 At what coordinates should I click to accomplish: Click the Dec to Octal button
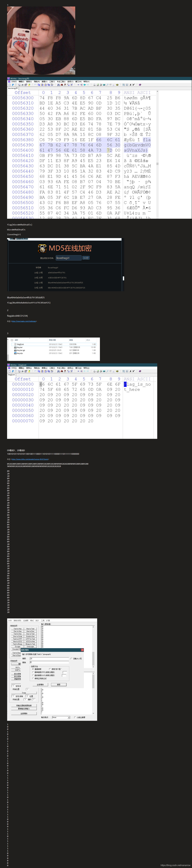[18, 637]
